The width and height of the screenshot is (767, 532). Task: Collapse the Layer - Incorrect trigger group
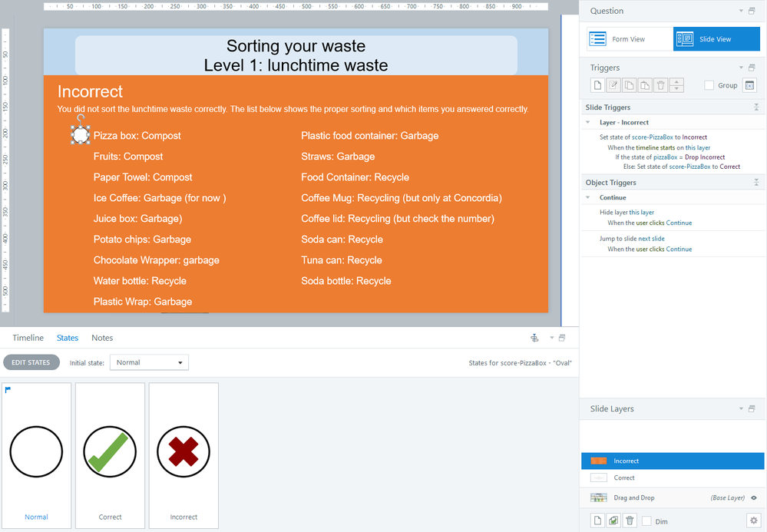coord(588,122)
